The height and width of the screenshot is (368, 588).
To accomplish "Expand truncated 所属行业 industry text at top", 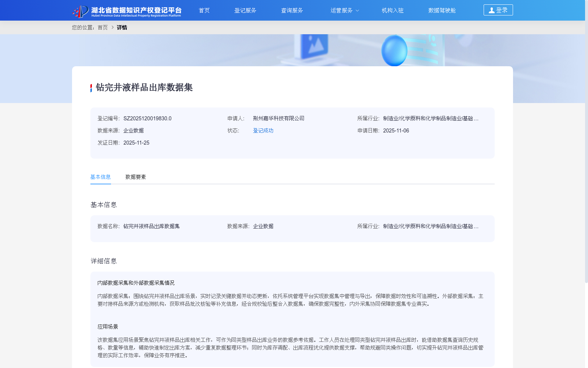I will click(x=476, y=118).
